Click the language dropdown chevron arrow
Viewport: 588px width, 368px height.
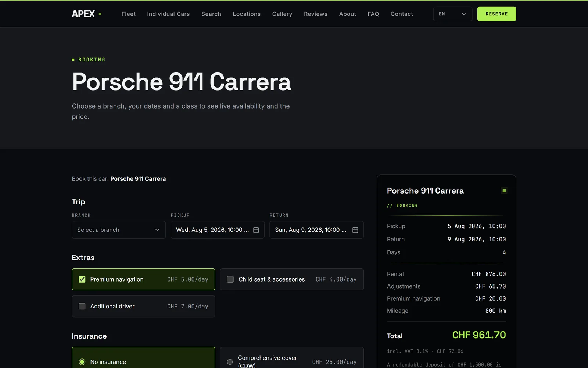pos(464,14)
